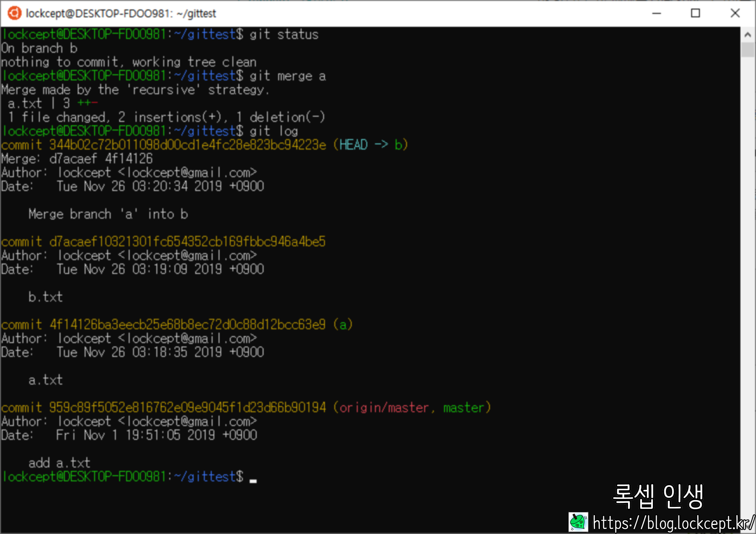Click the 'git merge a' command text

pos(287,76)
